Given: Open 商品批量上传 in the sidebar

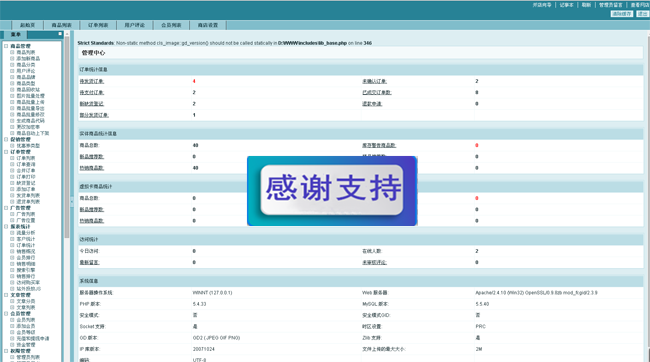Looking at the screenshot, I should pyautogui.click(x=30, y=102).
